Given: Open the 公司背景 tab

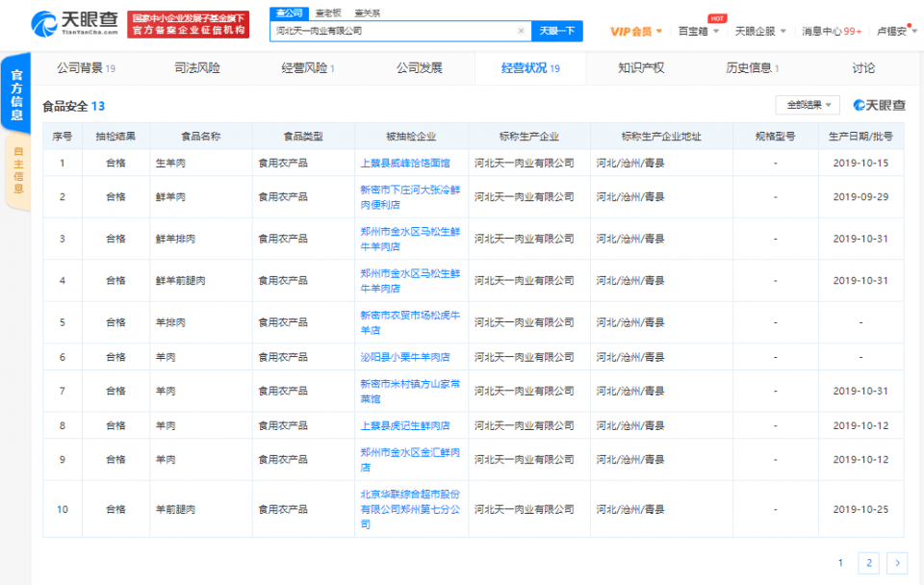Looking at the screenshot, I should [x=86, y=68].
